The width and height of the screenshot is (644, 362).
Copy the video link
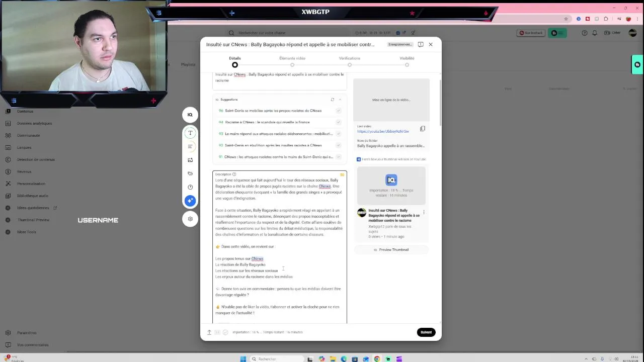click(x=423, y=129)
